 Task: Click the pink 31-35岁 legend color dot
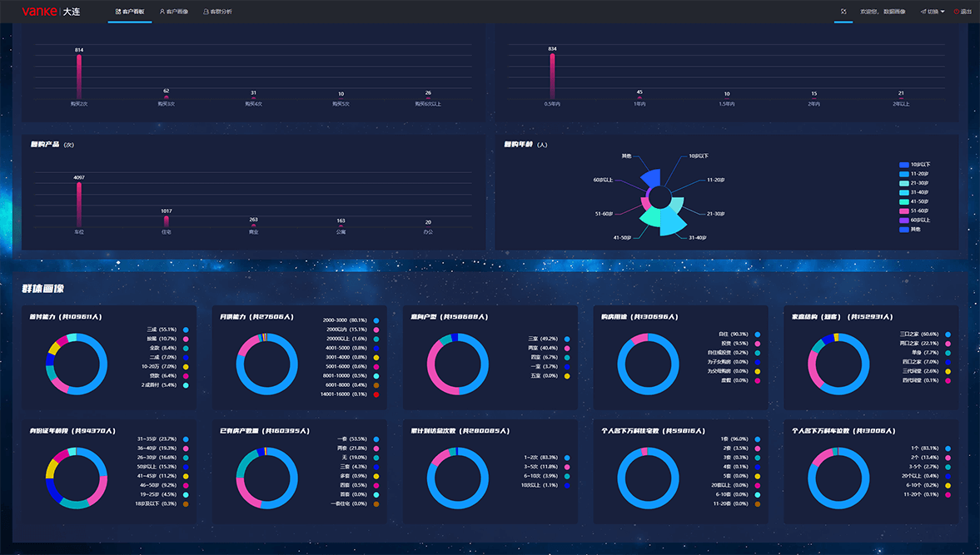[186, 439]
